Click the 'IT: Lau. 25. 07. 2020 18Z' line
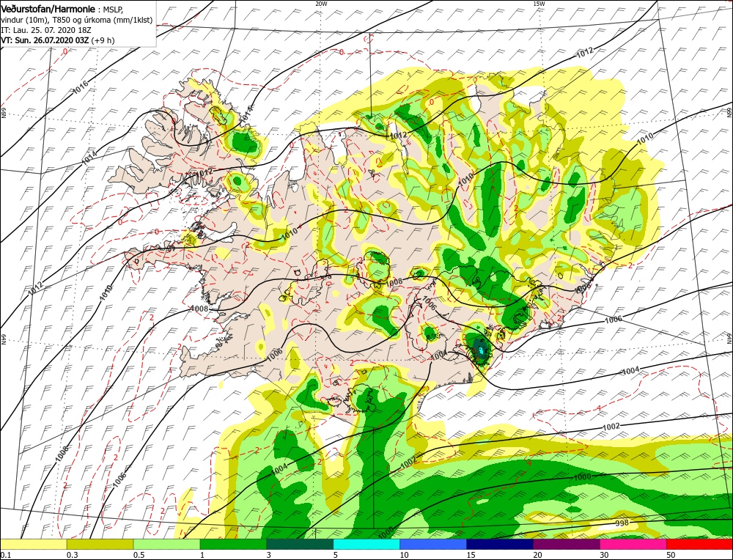 click(46, 30)
